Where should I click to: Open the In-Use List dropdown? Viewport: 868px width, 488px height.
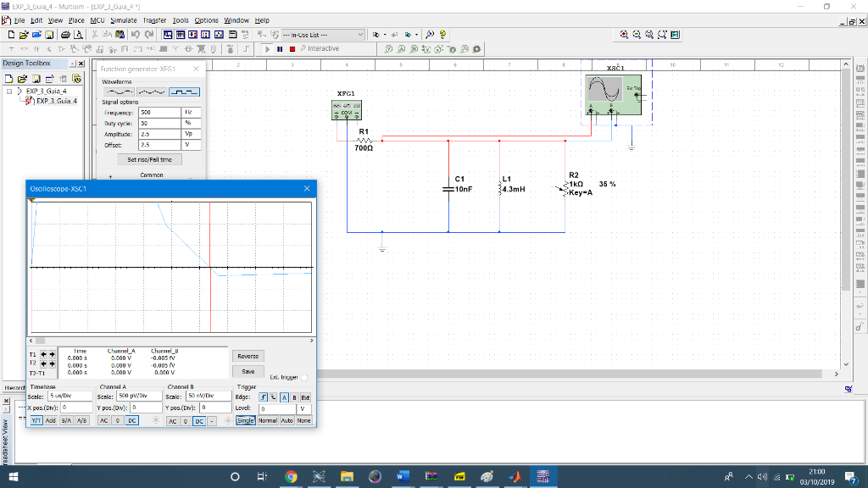point(360,35)
